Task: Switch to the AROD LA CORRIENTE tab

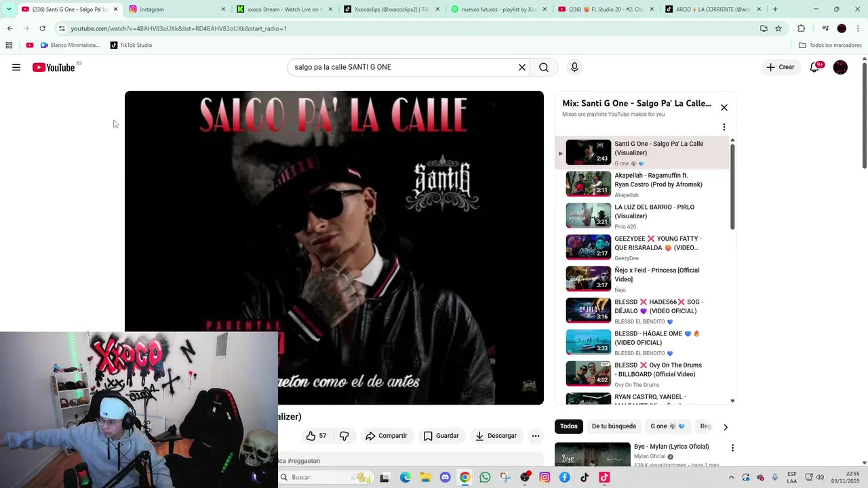Action: pos(712,9)
